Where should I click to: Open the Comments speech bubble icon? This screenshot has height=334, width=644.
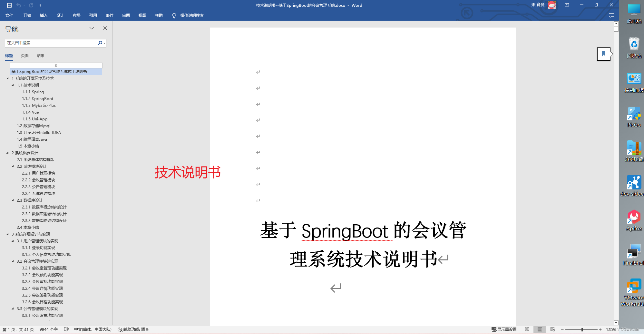tap(611, 15)
